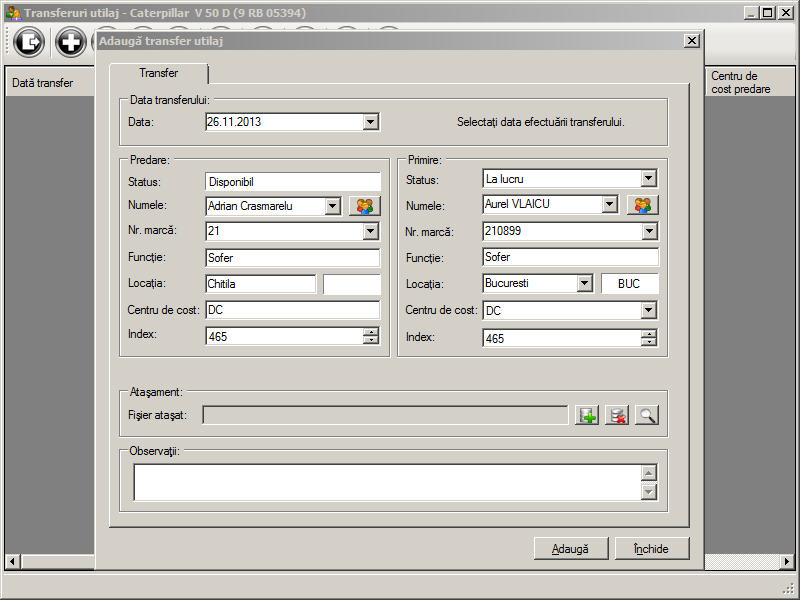800x600 pixels.
Task: Click the hint text Selectați data efectuării transferului
Action: (x=541, y=122)
